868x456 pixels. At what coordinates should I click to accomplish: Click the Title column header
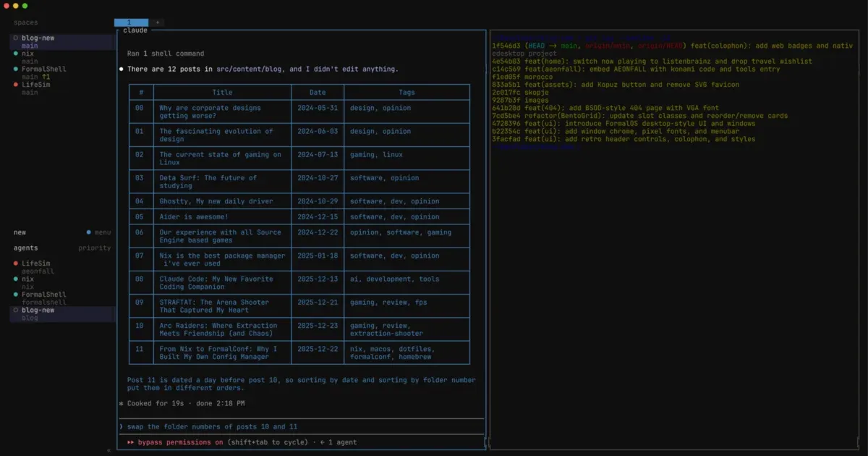pos(222,93)
